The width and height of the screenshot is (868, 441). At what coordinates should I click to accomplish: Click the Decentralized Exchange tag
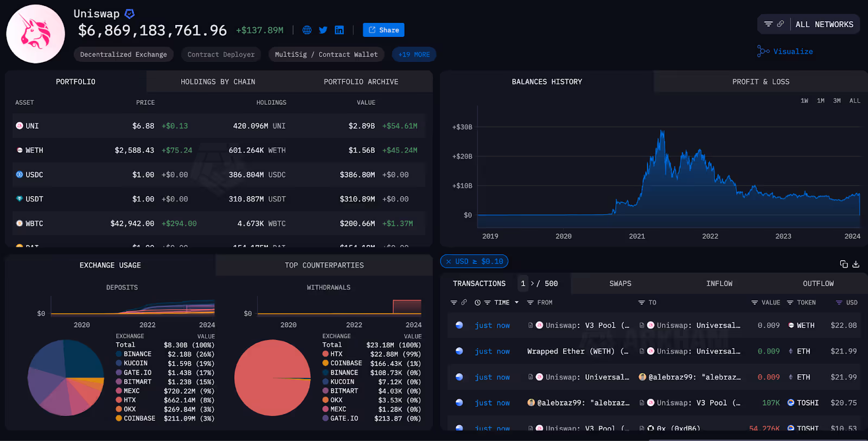point(124,54)
